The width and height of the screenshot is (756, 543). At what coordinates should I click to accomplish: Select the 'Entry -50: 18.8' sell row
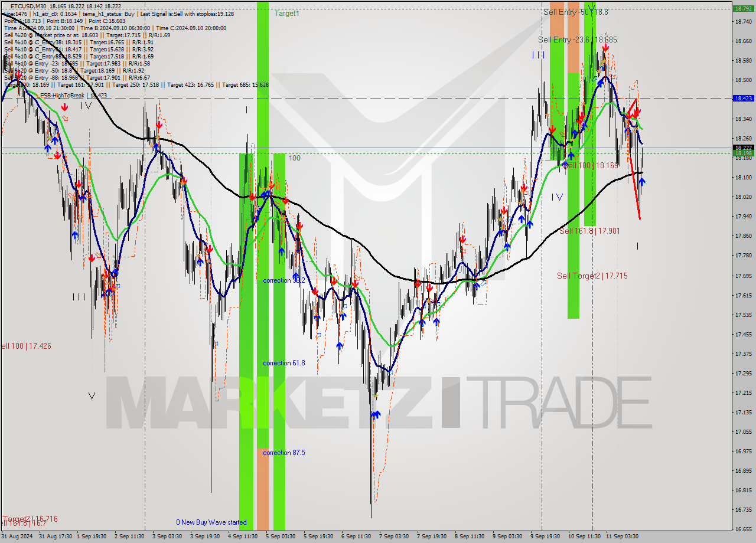(74, 70)
